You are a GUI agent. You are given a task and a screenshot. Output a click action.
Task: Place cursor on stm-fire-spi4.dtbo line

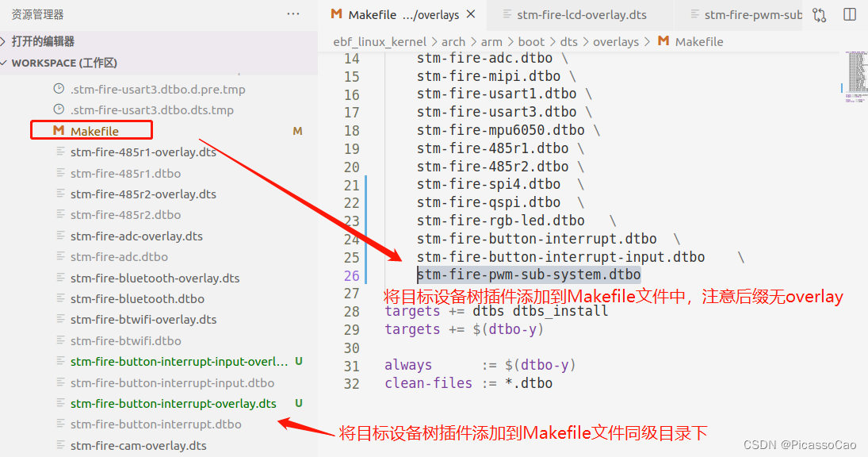[x=500, y=184]
